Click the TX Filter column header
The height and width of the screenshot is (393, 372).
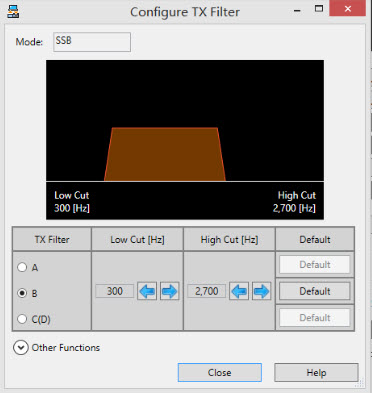pyautogui.click(x=52, y=239)
